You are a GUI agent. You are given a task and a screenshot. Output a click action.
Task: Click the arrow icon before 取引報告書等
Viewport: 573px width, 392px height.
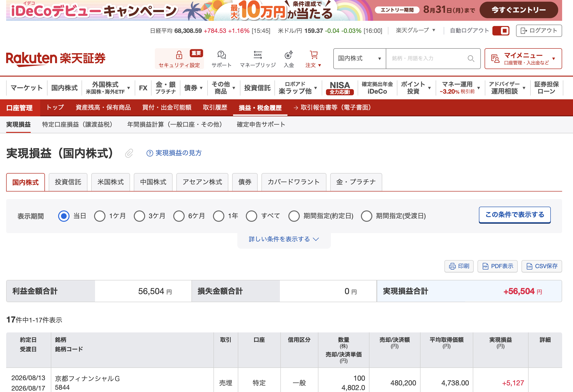coord(296,108)
